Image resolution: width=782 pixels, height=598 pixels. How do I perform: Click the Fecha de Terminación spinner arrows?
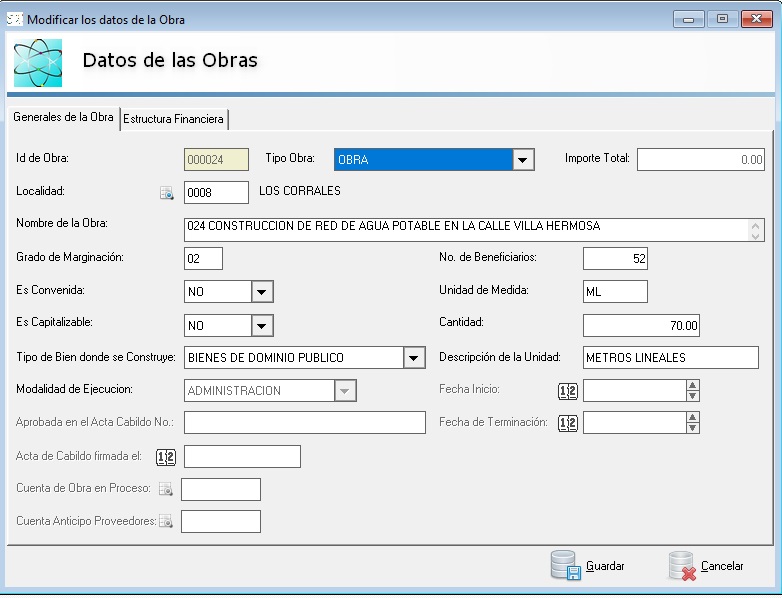pos(692,423)
